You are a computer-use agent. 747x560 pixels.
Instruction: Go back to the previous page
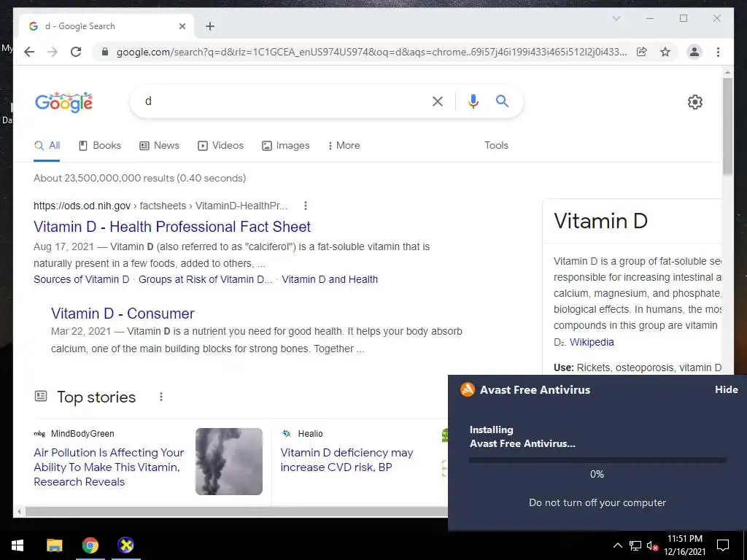point(29,52)
